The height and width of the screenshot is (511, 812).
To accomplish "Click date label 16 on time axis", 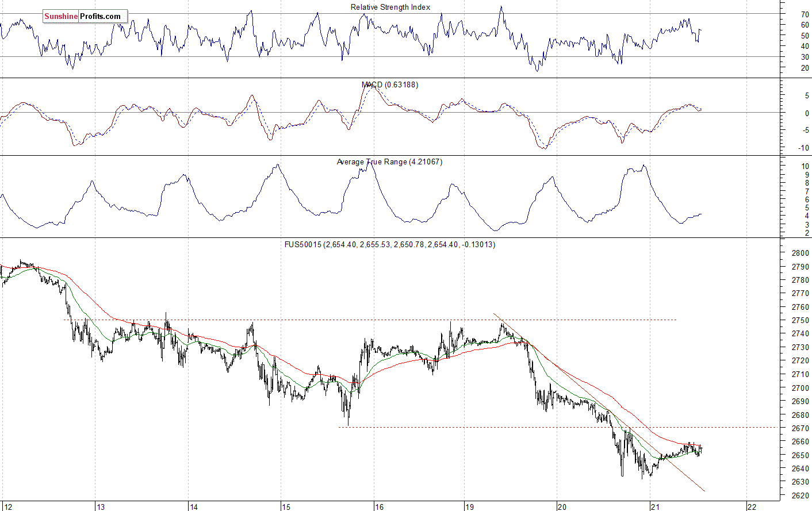I will [x=379, y=506].
